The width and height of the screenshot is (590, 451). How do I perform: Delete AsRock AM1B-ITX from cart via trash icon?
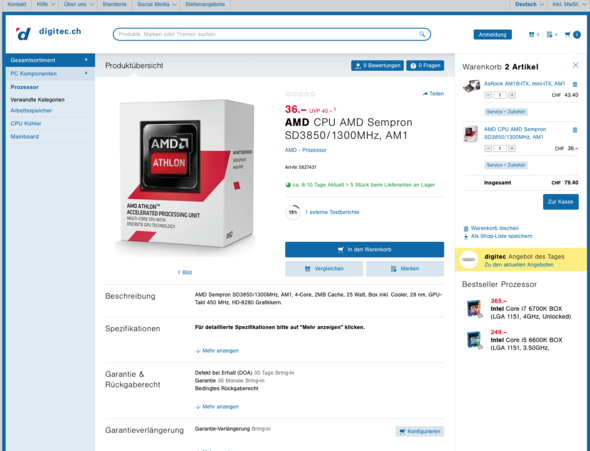tap(575, 84)
